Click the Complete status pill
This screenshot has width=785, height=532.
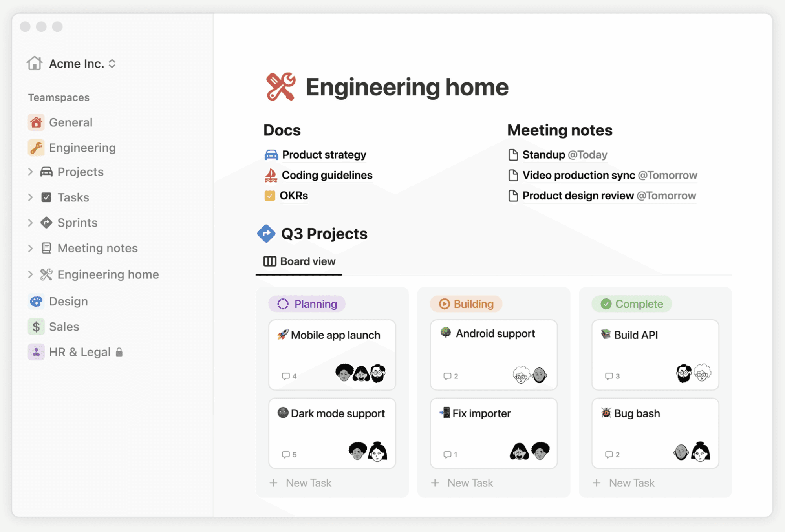point(631,303)
